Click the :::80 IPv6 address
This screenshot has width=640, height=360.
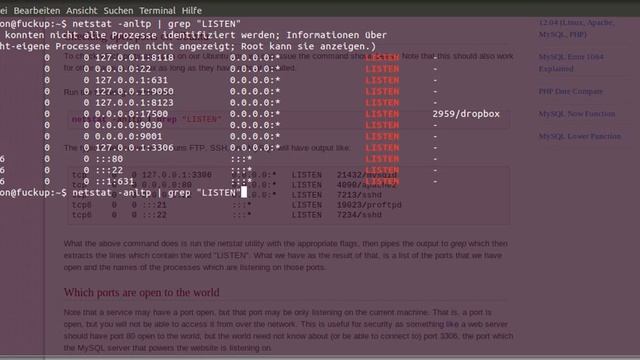pos(109,159)
